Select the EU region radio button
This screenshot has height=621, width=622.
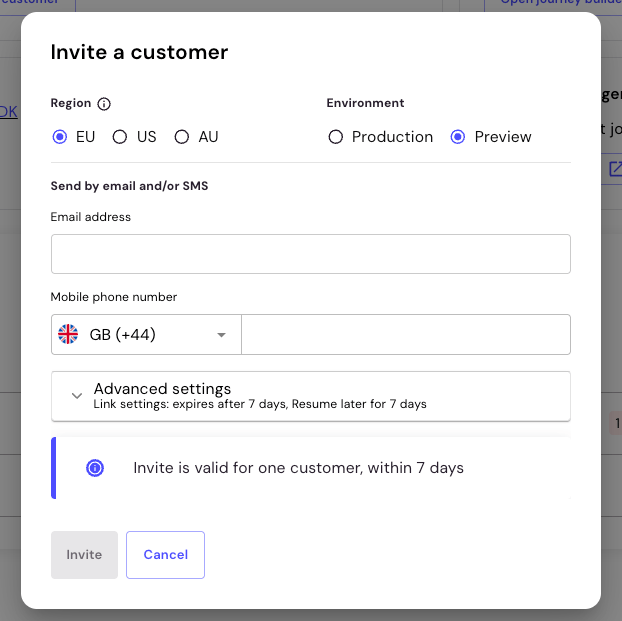pyautogui.click(x=60, y=137)
